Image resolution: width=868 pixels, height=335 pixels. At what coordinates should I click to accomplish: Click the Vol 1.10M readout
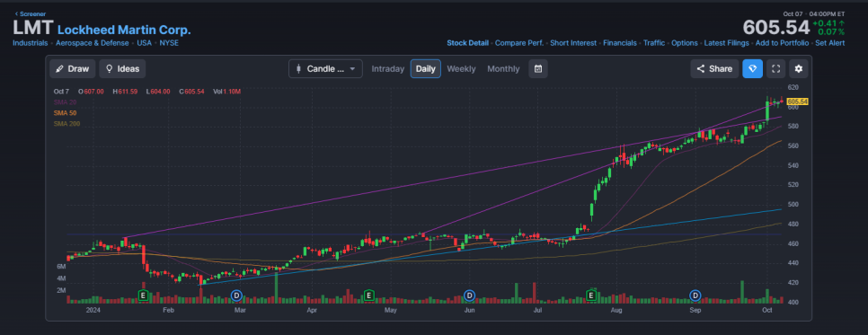pos(227,92)
